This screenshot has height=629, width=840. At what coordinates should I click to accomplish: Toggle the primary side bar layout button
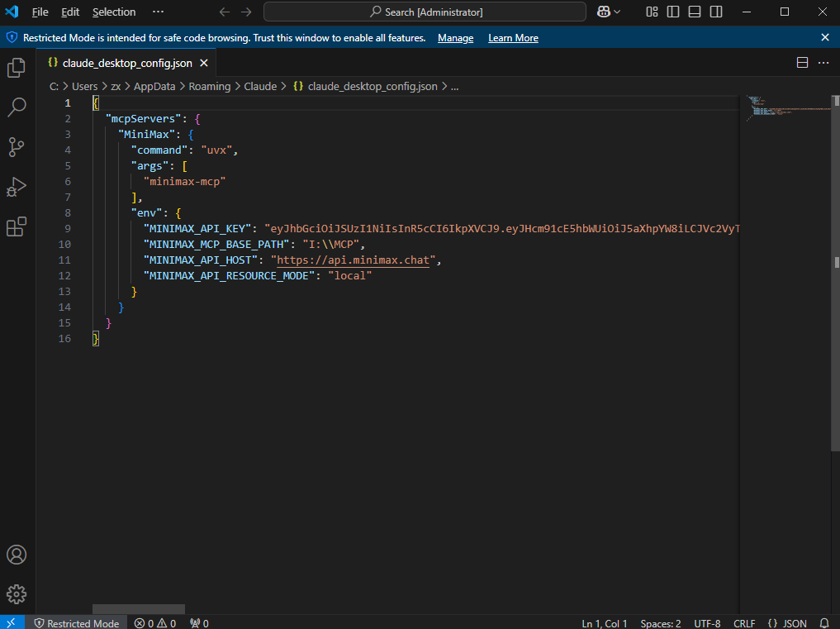tap(674, 12)
